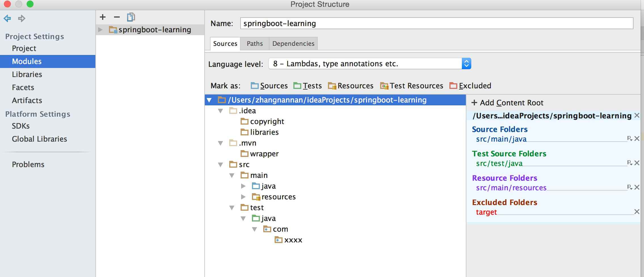Viewport: 644px width, 277px height.
Task: Remove target from Excluded Folders
Action: point(637,212)
